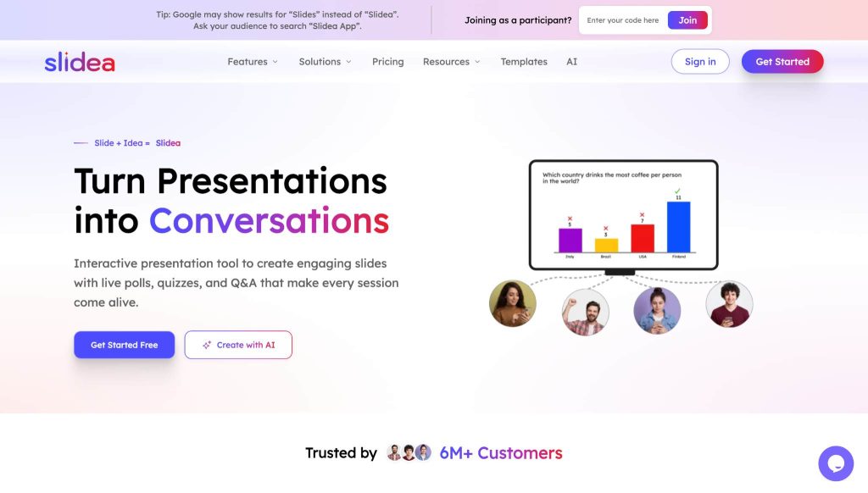Click the customer avatars beside Trusted by
Image resolution: width=868 pixels, height=493 pixels.
coord(409,452)
